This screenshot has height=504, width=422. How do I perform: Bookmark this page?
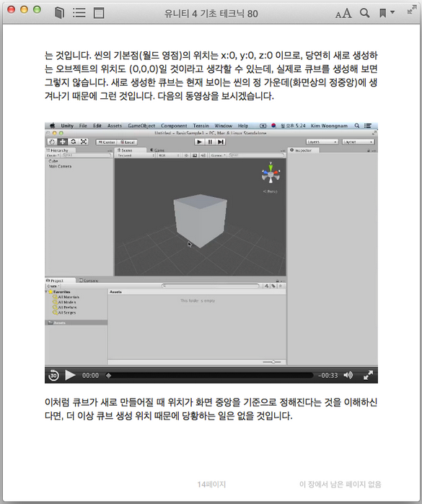382,13
